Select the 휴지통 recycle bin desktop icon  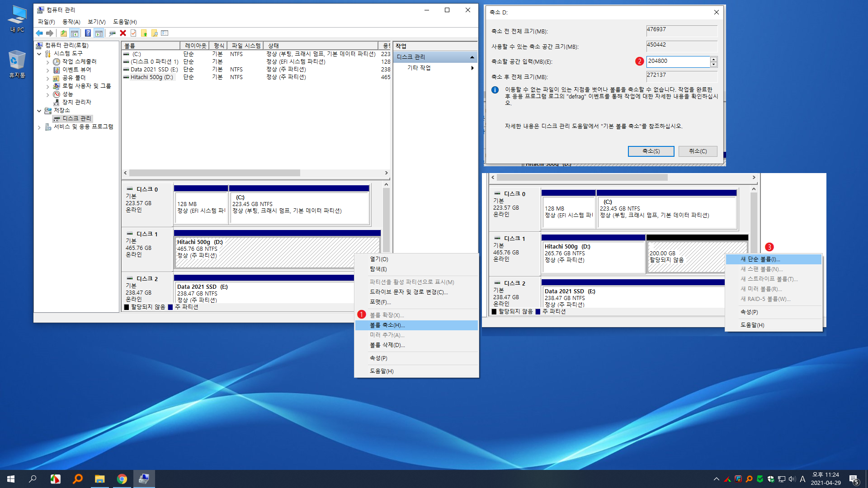click(17, 64)
